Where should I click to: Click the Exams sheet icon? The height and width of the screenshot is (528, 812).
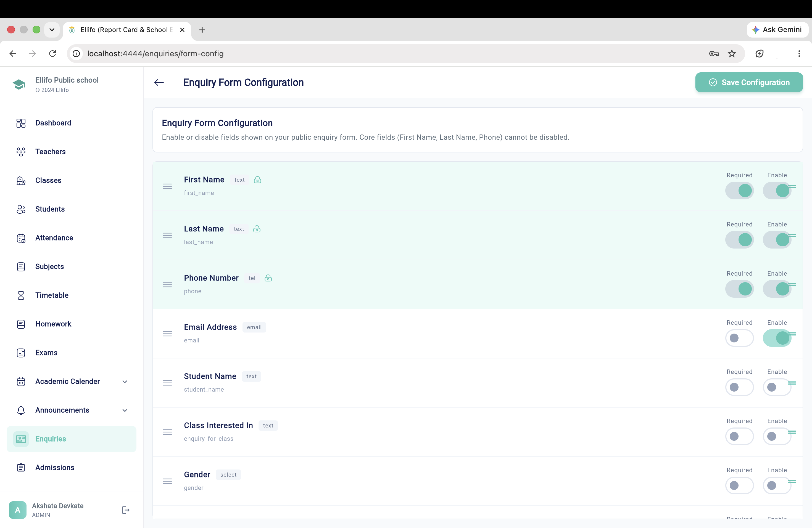click(21, 353)
